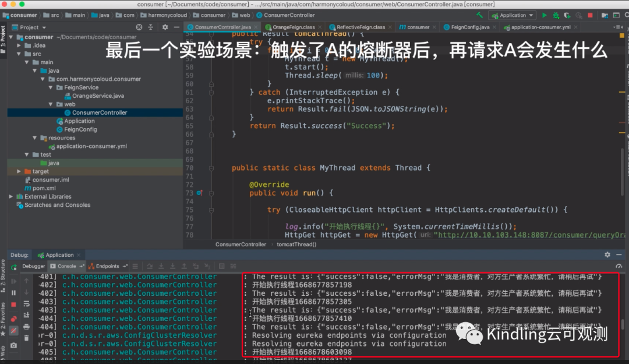Close the Application debug session tab
The height and width of the screenshot is (364, 629).
coord(79,255)
